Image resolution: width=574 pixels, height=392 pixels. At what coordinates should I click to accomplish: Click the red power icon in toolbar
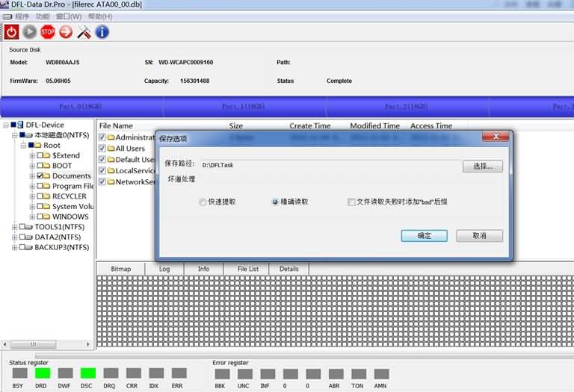click(11, 31)
